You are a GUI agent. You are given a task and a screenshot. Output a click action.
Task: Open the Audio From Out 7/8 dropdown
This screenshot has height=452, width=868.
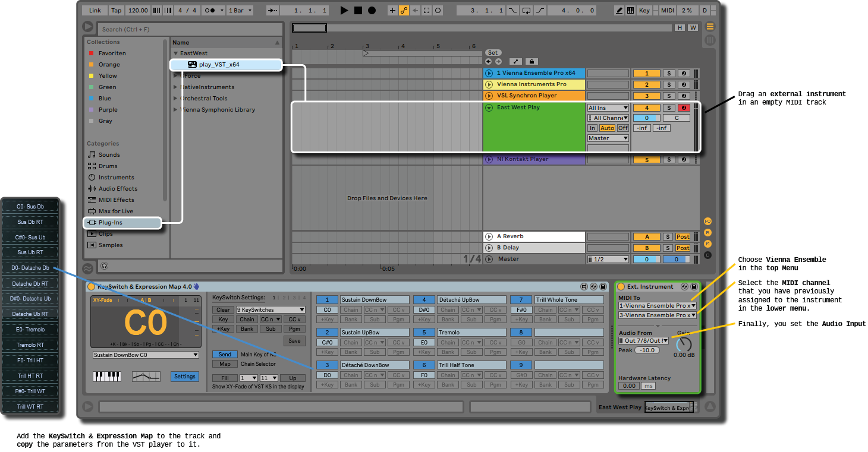tap(644, 341)
